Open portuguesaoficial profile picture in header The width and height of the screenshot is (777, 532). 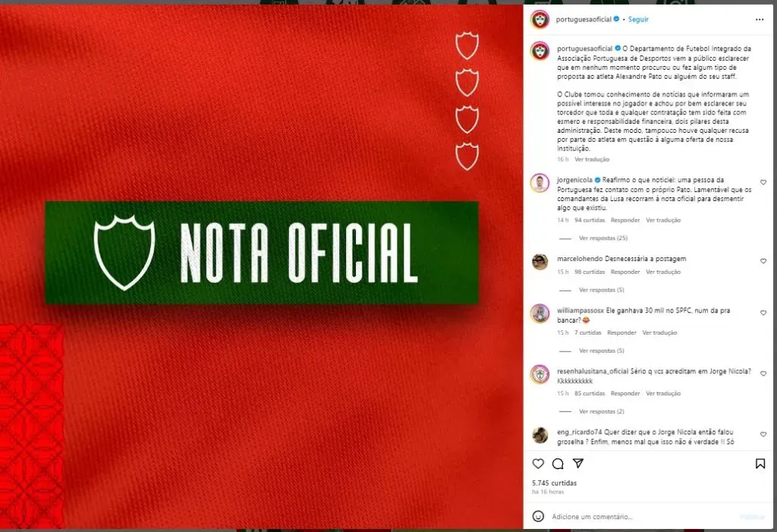(x=539, y=19)
